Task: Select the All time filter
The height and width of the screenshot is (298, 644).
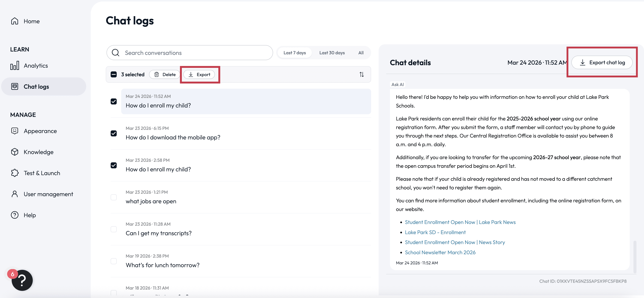Action: tap(361, 53)
